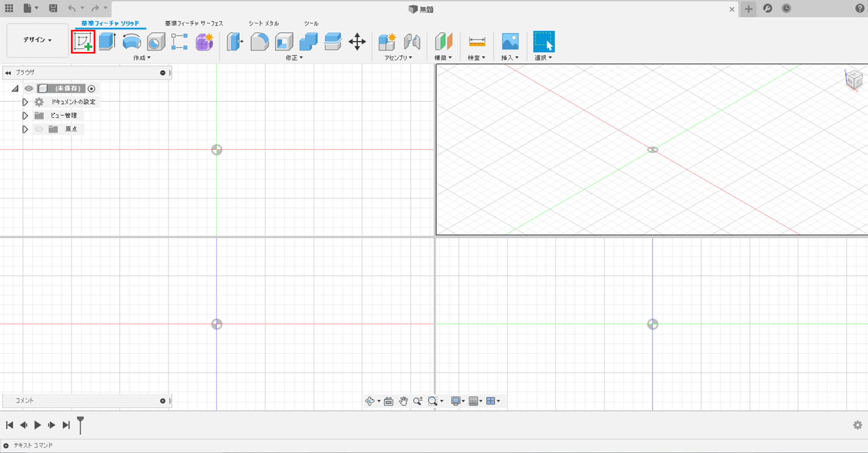Click the Zoom Window icon
Image resolution: width=868 pixels, height=453 pixels.
pos(433,401)
